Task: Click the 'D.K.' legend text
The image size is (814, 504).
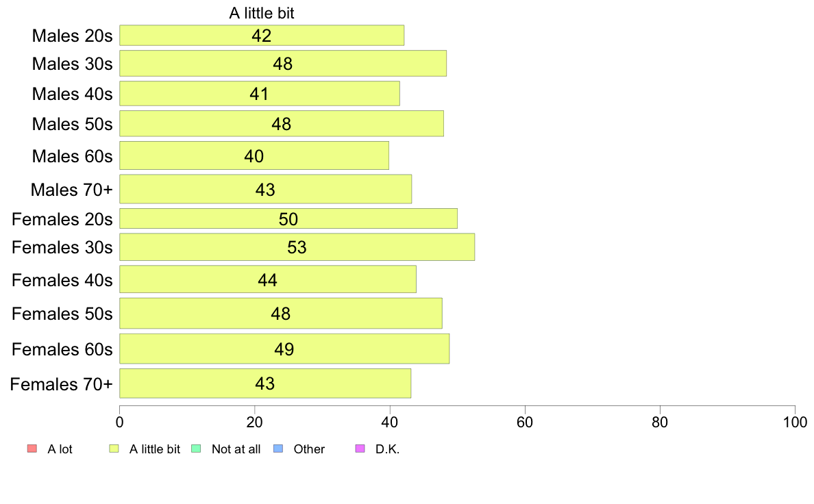Action: (x=387, y=449)
